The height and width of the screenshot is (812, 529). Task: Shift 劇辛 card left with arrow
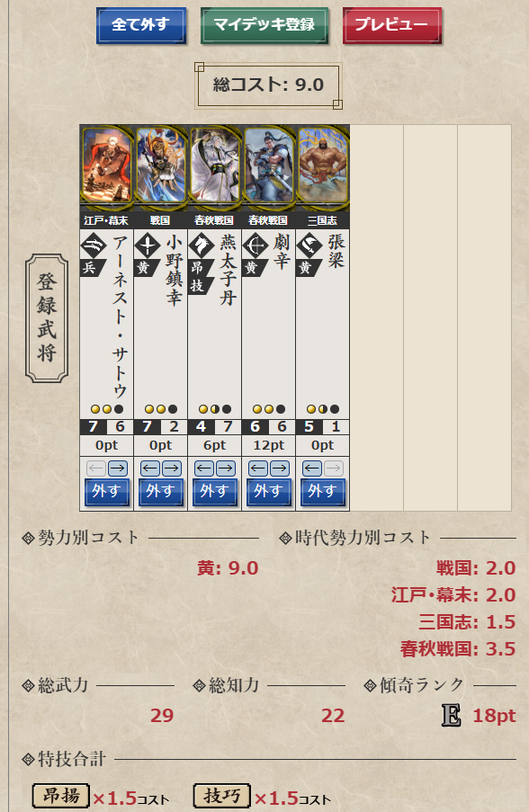pyautogui.click(x=257, y=468)
